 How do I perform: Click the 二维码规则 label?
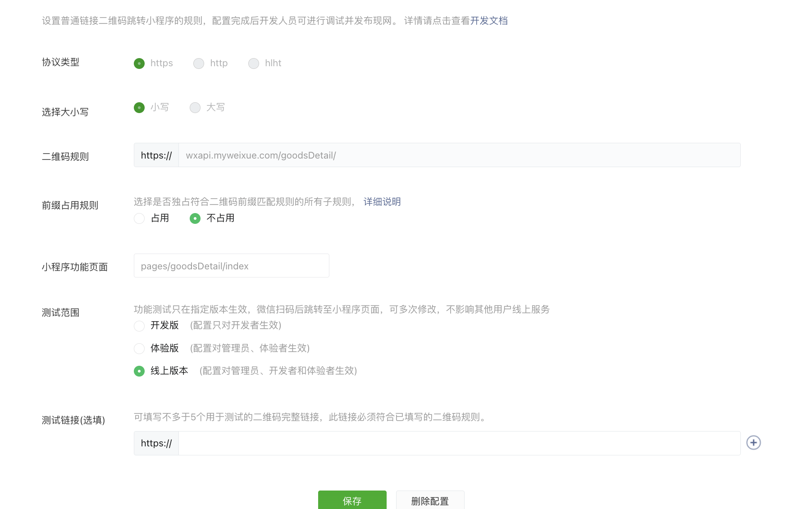point(65,157)
